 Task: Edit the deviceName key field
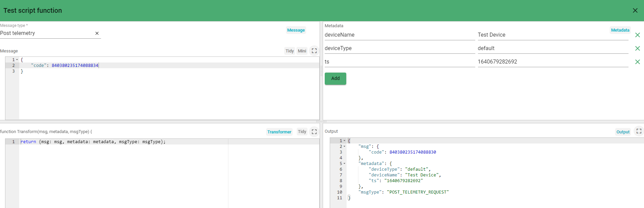point(400,35)
